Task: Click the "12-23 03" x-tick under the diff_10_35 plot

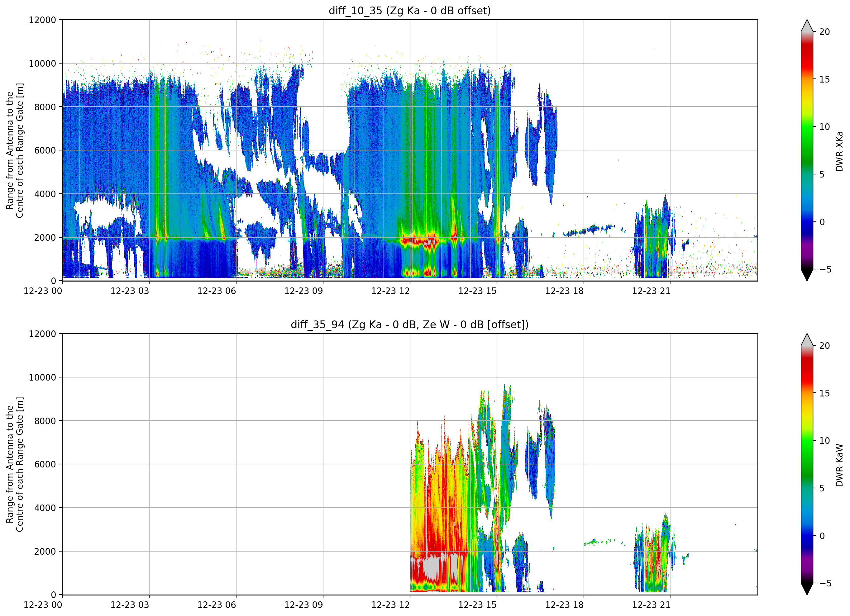Action: (130, 291)
